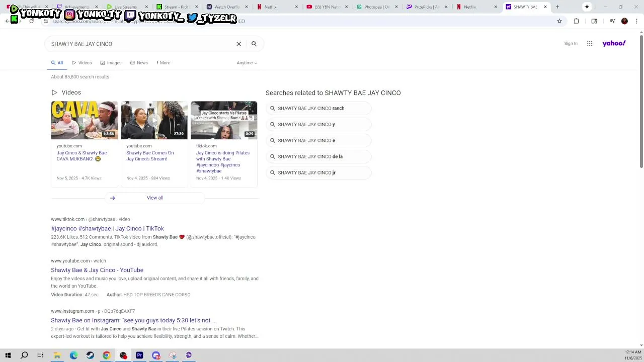Open Chrome three-dot menu
644x362 pixels.
point(637,21)
